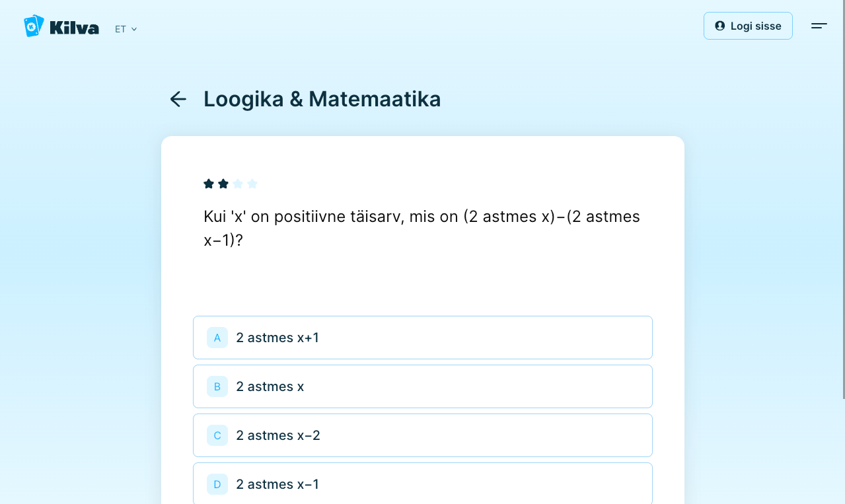
Task: Select answer D: 2 astmes x−1
Action: (423, 484)
